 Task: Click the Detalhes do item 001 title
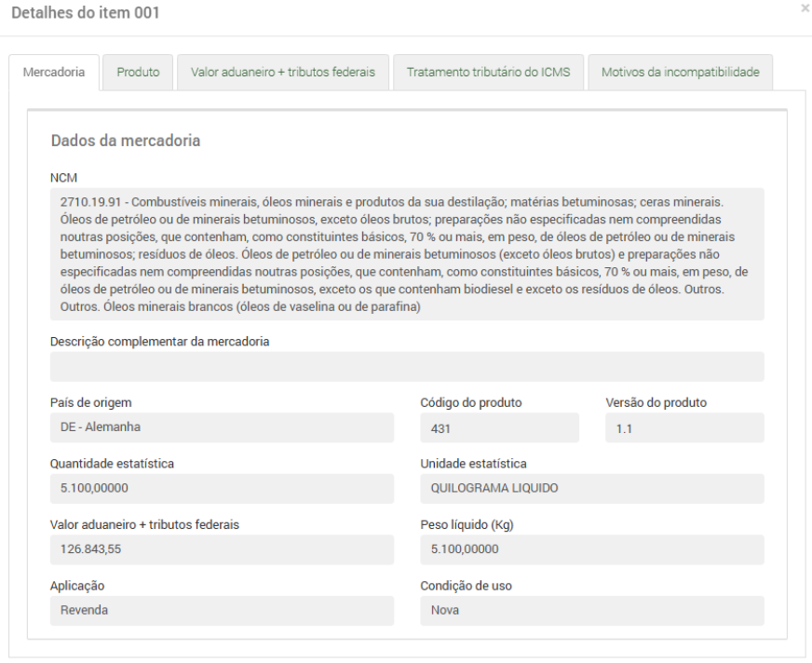(85, 13)
